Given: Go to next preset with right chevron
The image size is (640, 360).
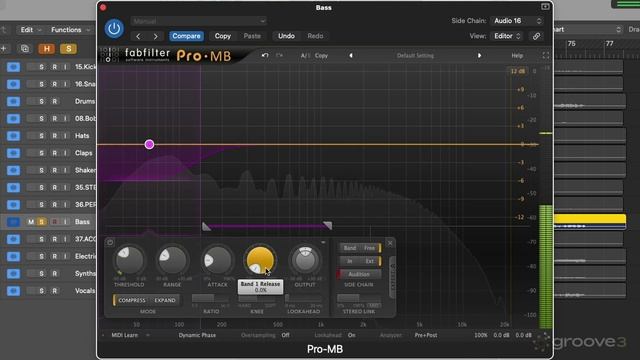Looking at the screenshot, I should (156, 36).
